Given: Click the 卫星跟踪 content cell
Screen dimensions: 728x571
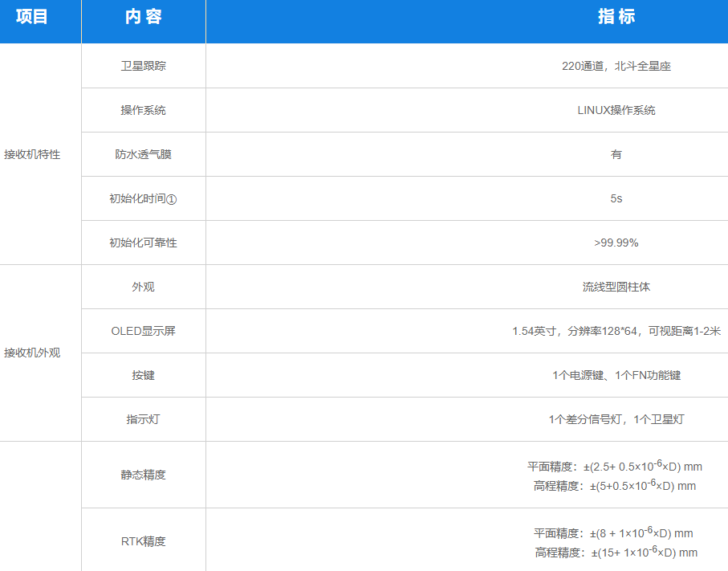Looking at the screenshot, I should point(143,66).
